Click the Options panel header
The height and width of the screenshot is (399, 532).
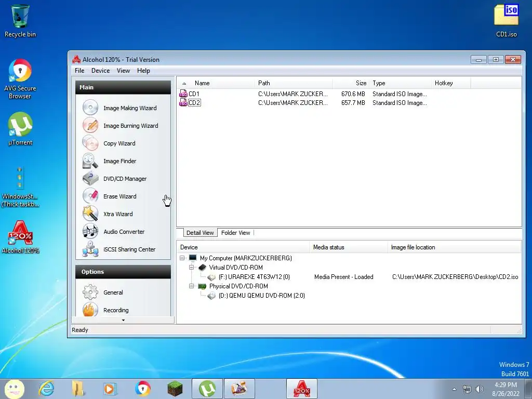tap(123, 272)
